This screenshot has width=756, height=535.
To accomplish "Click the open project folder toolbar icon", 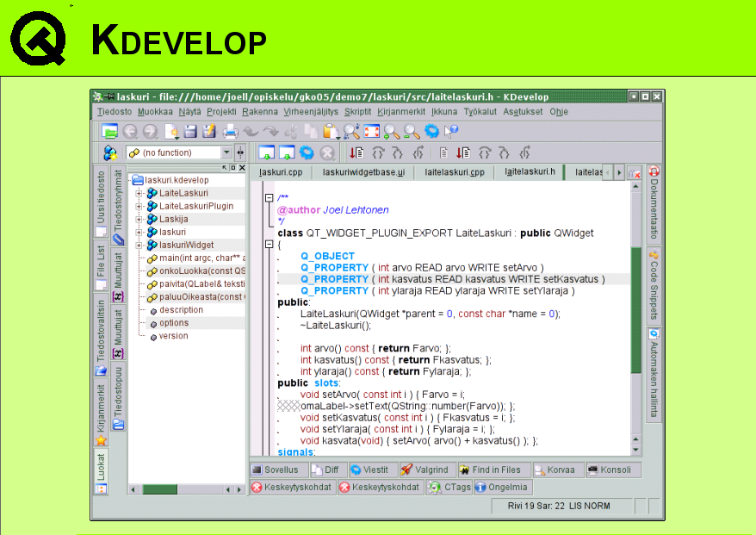I will [109, 131].
